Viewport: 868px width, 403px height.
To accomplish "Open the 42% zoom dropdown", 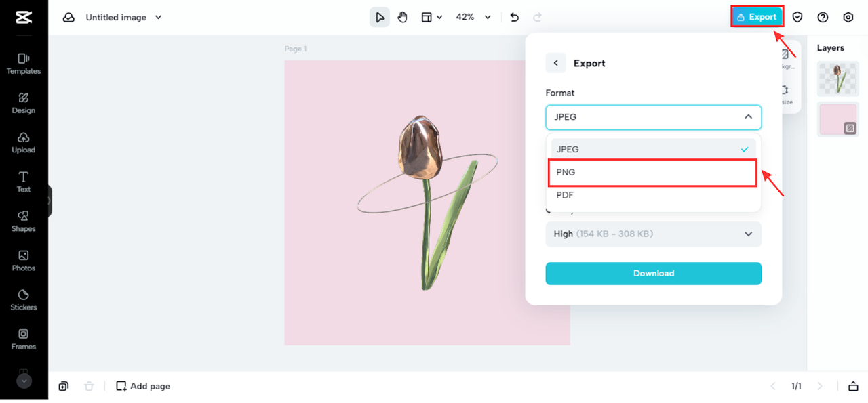I will (x=473, y=18).
